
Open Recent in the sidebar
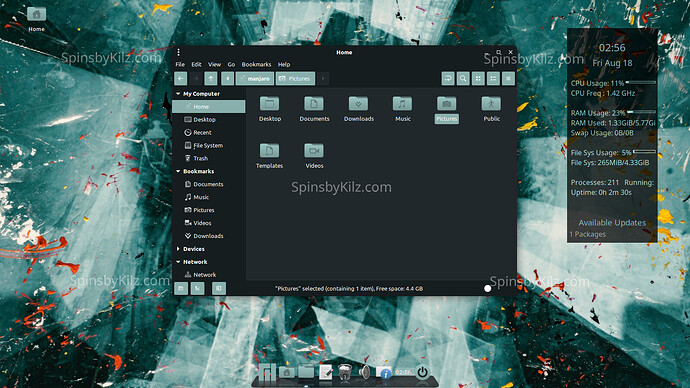tap(209, 132)
